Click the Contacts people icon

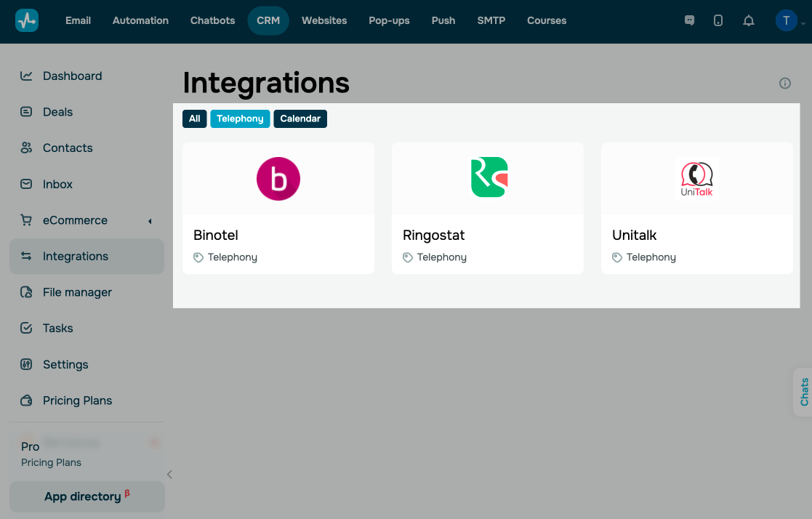coord(26,148)
